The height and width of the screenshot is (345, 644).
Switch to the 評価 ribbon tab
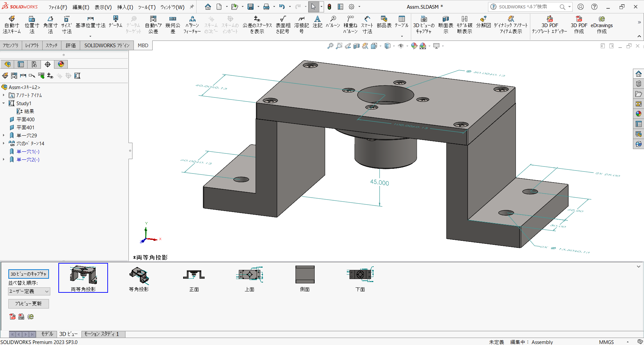[x=71, y=45]
